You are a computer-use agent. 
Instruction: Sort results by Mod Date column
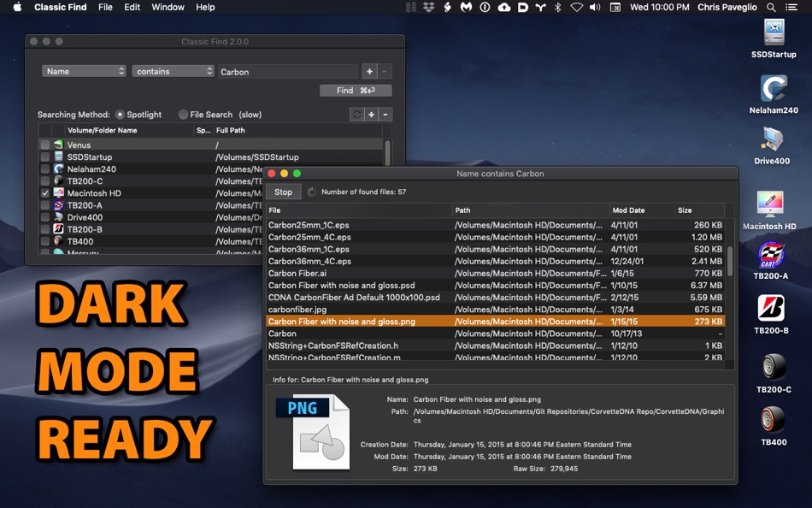[x=641, y=210]
